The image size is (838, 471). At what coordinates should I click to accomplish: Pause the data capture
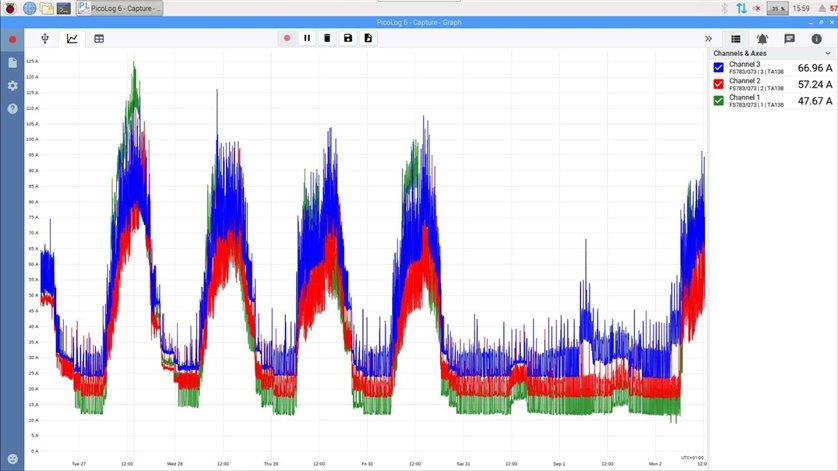pos(307,39)
